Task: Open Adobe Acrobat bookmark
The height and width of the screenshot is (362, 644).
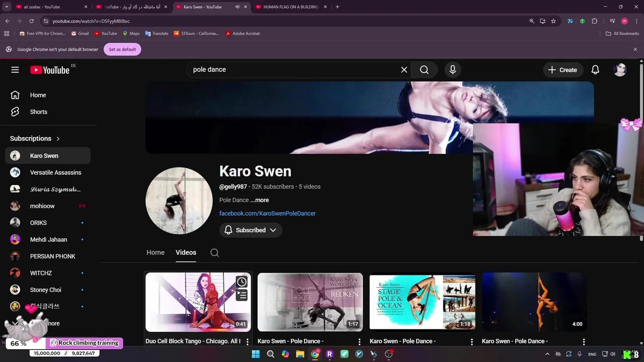Action: [243, 33]
